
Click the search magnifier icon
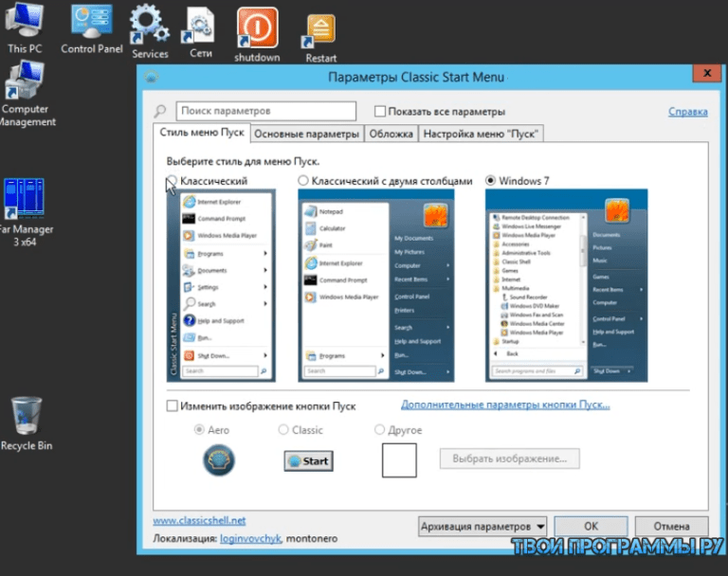(160, 112)
